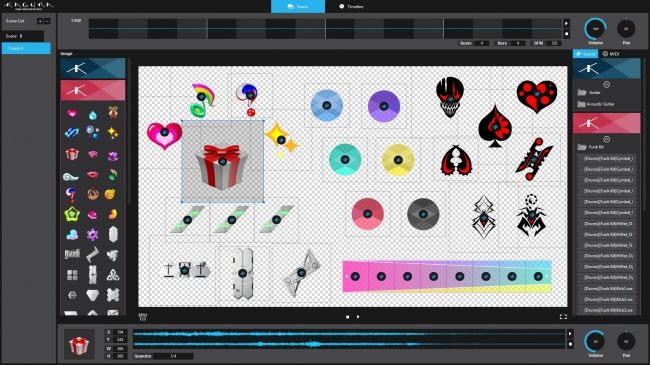
Task: Click the purple disc on the canvas
Action: point(384,106)
